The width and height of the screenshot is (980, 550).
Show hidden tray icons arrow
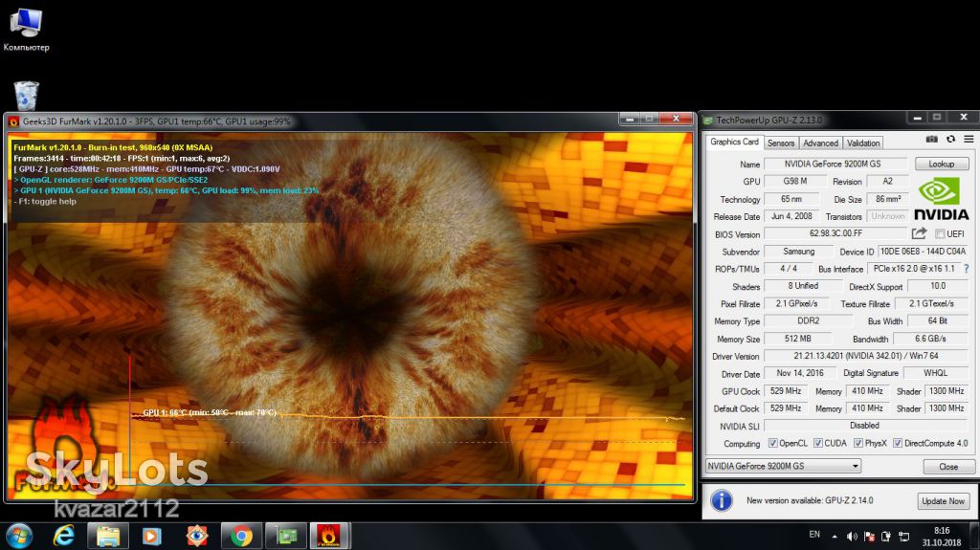point(835,537)
